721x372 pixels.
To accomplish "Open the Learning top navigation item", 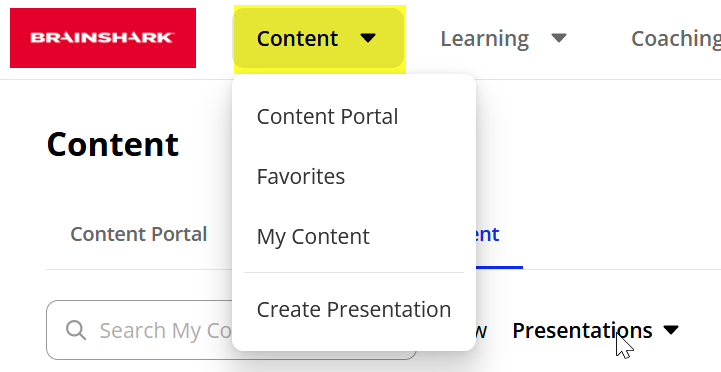I will click(485, 39).
